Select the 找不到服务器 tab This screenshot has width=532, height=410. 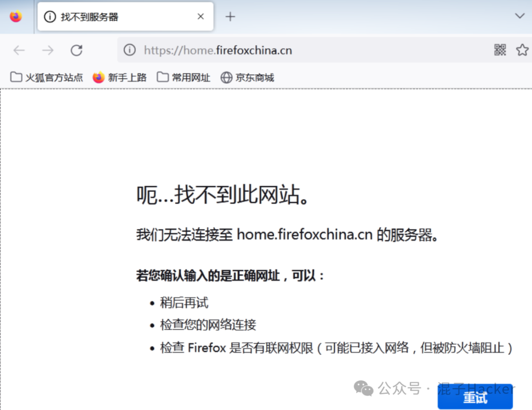[125, 16]
